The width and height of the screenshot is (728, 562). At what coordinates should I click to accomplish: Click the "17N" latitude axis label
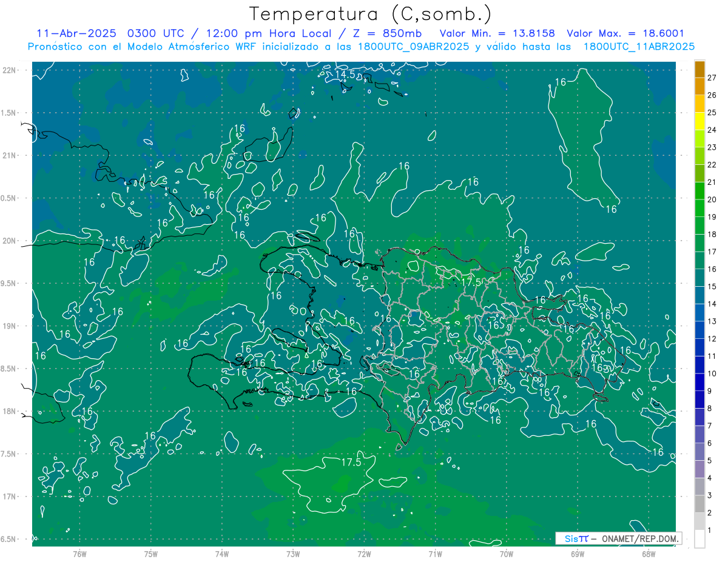[x=9, y=497]
